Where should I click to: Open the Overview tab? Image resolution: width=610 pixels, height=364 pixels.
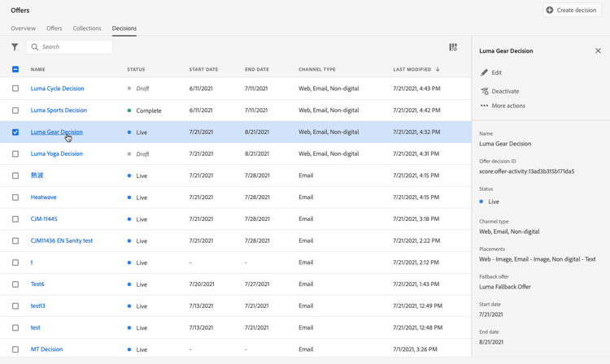pyautogui.click(x=23, y=28)
